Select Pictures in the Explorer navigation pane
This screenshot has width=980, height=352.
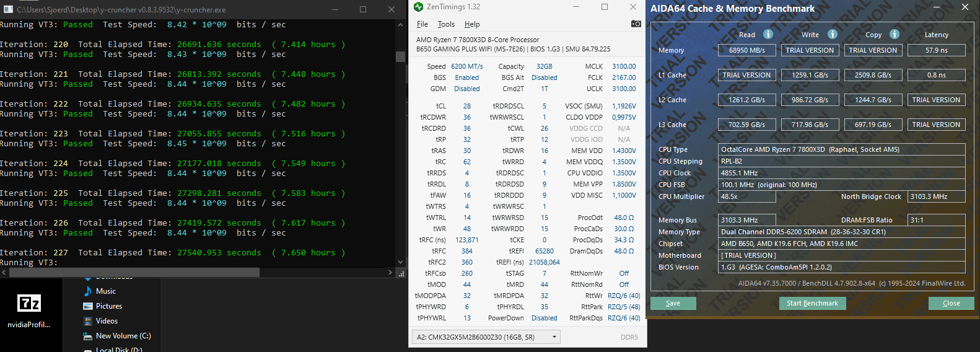(x=109, y=306)
